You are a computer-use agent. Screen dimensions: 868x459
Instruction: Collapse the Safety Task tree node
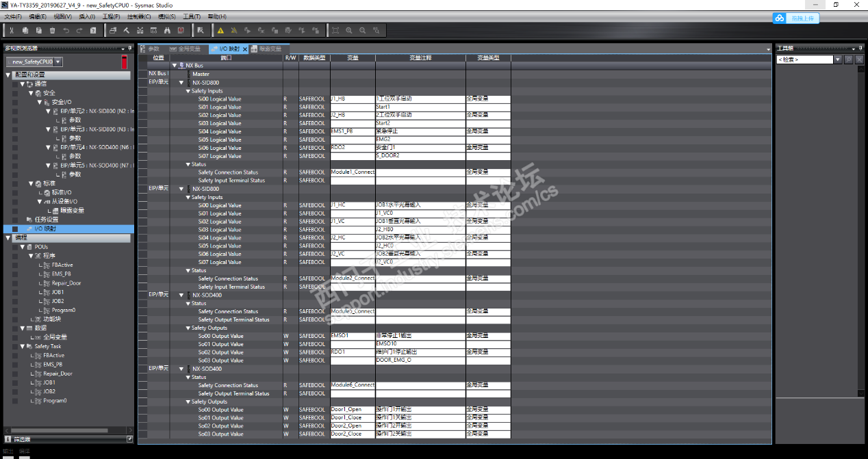[22, 346]
